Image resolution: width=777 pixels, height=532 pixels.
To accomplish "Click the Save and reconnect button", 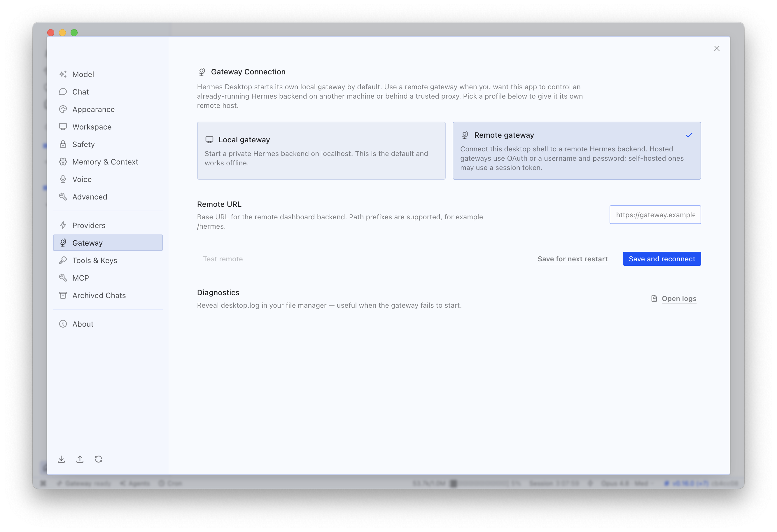I will point(662,259).
